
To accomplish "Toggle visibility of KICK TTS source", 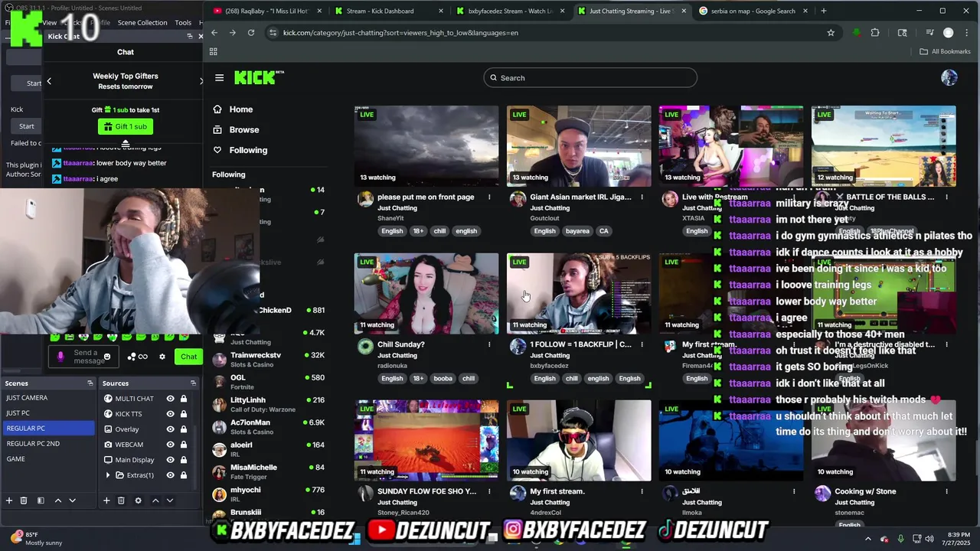I will 171,414.
